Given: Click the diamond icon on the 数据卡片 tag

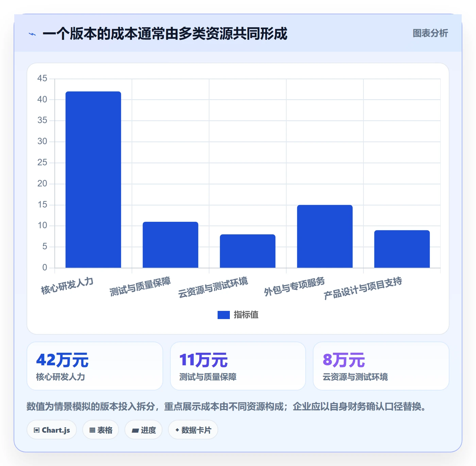Looking at the screenshot, I should point(177,430).
